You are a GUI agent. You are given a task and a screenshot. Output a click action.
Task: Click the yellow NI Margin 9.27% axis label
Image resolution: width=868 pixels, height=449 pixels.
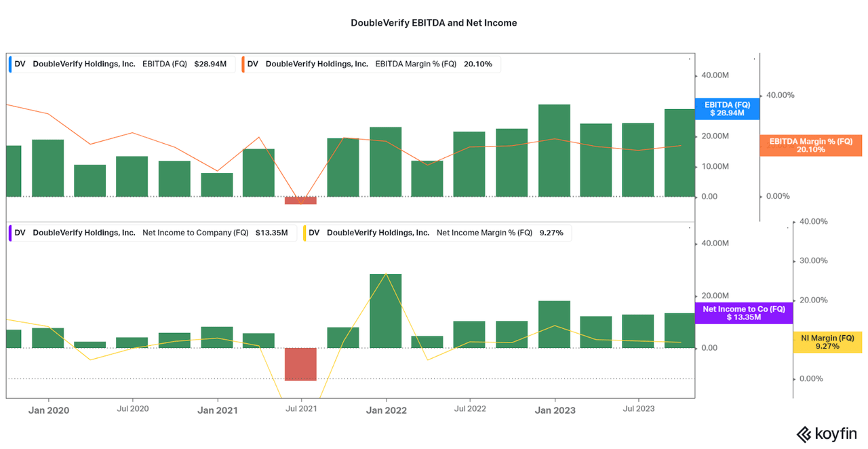[x=827, y=342]
